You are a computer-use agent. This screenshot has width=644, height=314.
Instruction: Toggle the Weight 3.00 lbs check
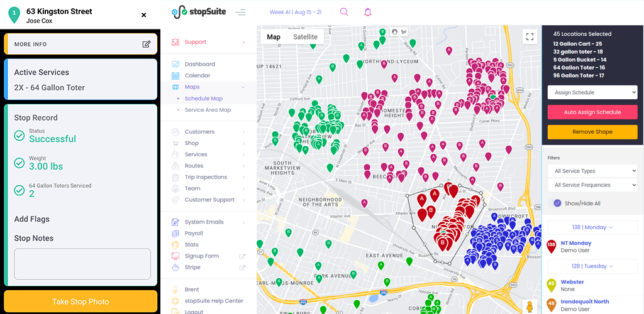pyautogui.click(x=19, y=163)
